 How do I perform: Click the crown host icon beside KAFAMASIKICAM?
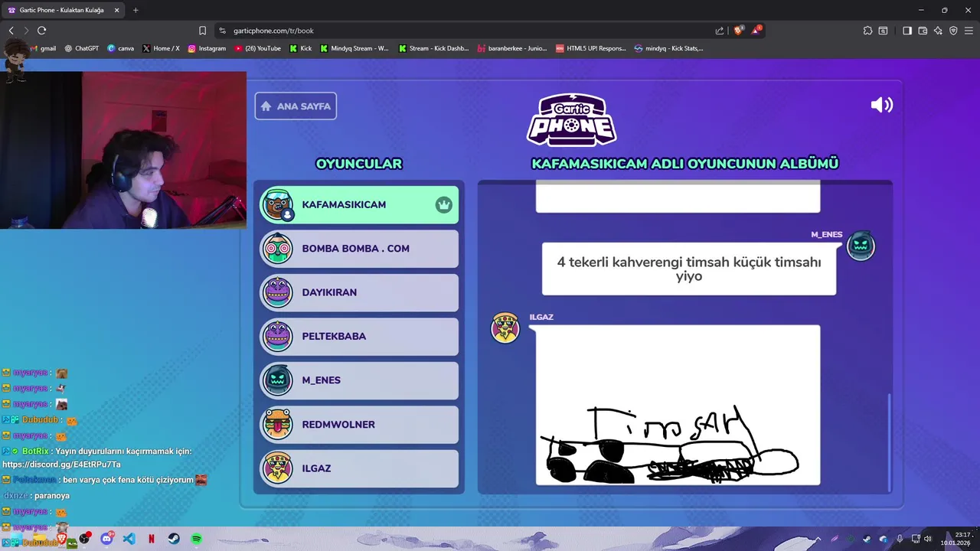[443, 204]
